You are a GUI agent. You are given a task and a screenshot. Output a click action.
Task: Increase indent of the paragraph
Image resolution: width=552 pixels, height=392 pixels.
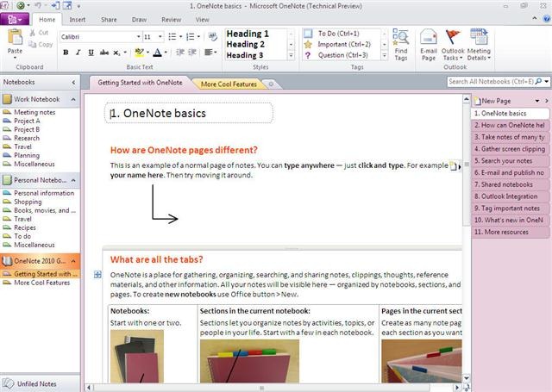pyautogui.click(x=192, y=53)
